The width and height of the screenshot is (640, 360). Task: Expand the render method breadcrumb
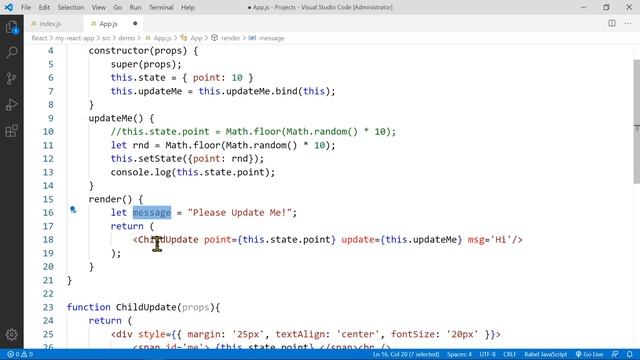click(226, 38)
